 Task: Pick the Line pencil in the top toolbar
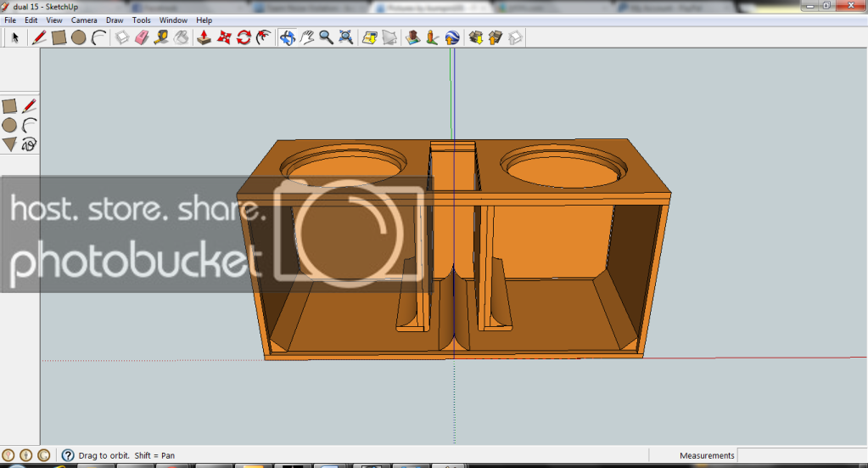point(39,37)
